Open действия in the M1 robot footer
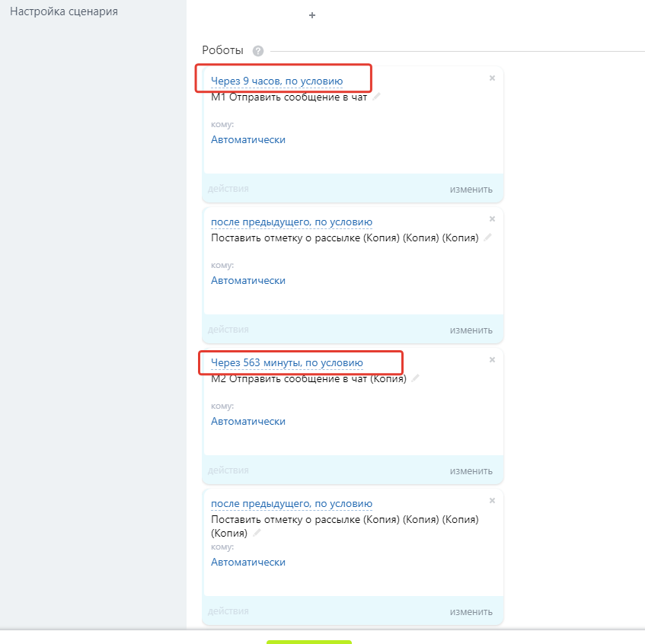 click(228, 189)
